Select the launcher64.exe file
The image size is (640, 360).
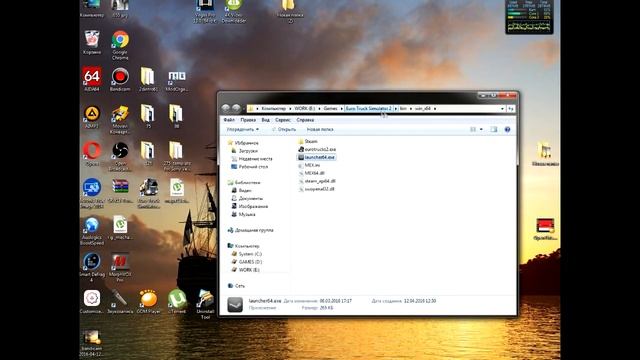[316, 157]
